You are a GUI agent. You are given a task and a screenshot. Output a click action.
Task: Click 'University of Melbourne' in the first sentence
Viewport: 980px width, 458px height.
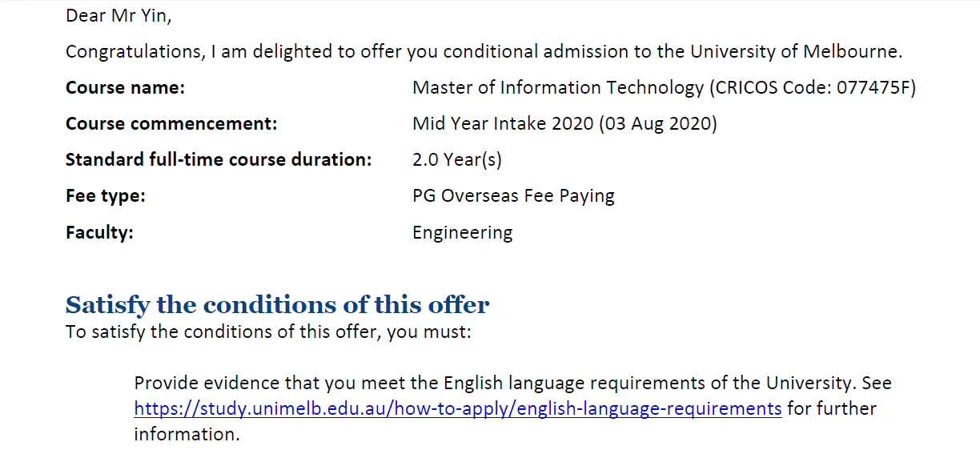[795, 52]
